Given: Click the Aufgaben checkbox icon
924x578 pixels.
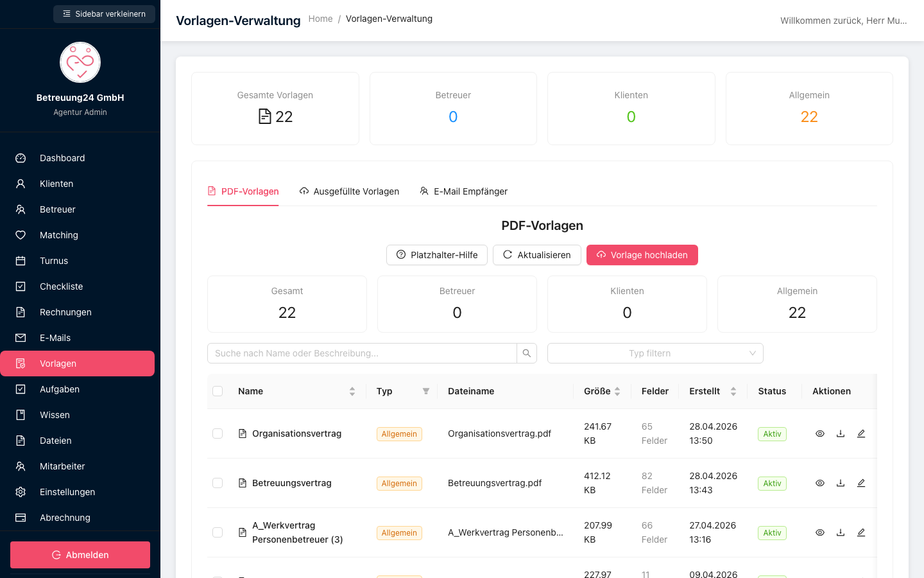Looking at the screenshot, I should [21, 389].
